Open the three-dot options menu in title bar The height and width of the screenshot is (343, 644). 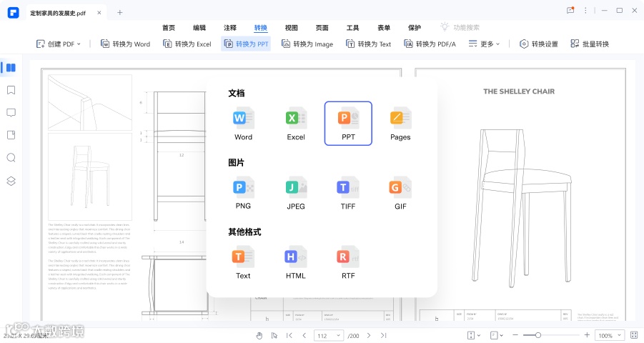coord(585,10)
